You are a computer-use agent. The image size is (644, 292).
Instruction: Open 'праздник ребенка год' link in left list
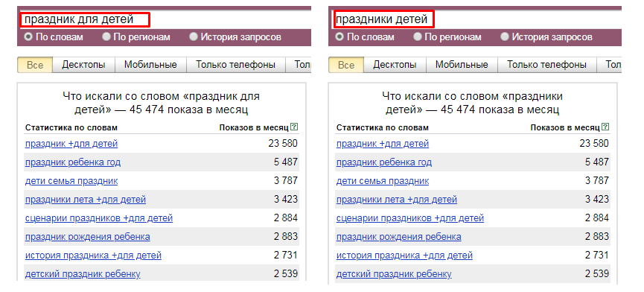(73, 162)
